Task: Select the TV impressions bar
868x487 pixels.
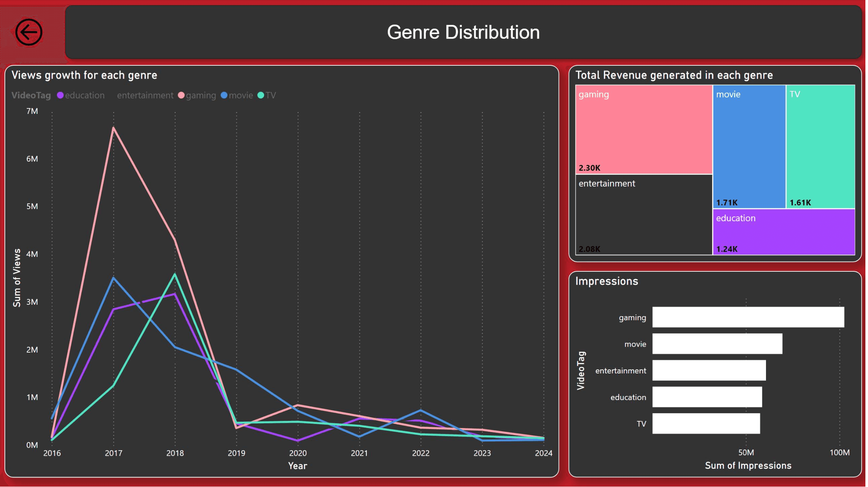Action: pyautogui.click(x=708, y=424)
